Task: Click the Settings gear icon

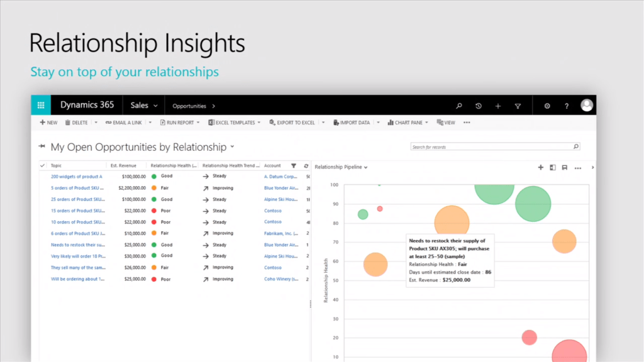Action: tap(547, 106)
